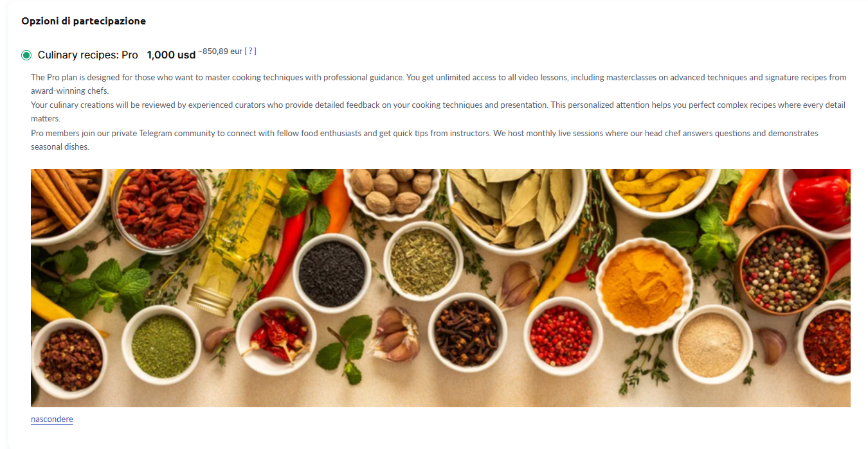Click the 1,000 usd price text
This screenshot has height=449, width=868.
tap(171, 55)
